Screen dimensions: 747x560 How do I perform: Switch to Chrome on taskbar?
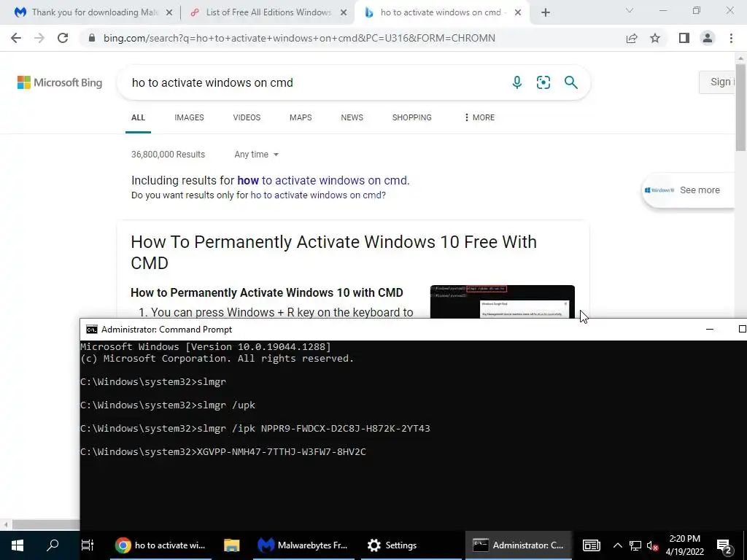click(x=160, y=545)
